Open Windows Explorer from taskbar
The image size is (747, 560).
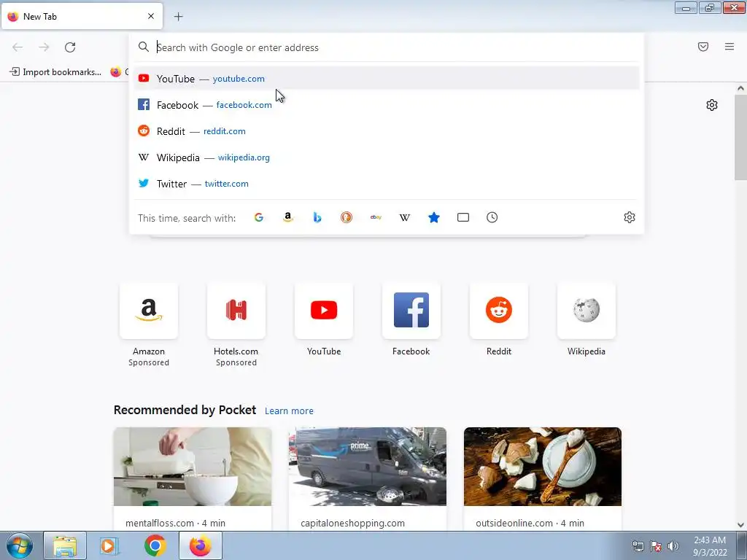coord(65,546)
